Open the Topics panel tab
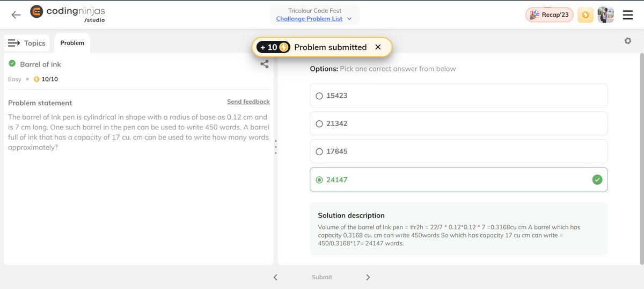Screen dimensions: 644x289 point(27,43)
